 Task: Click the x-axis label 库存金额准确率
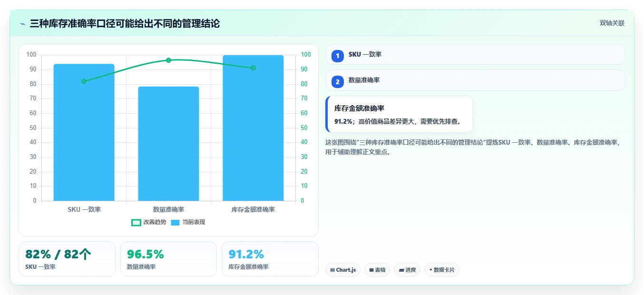coord(253,209)
